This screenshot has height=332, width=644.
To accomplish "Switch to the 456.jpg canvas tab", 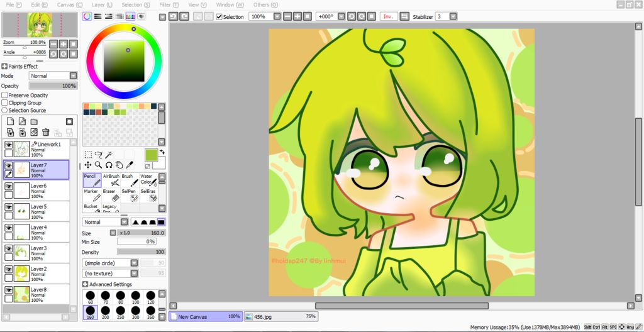I will tap(281, 316).
